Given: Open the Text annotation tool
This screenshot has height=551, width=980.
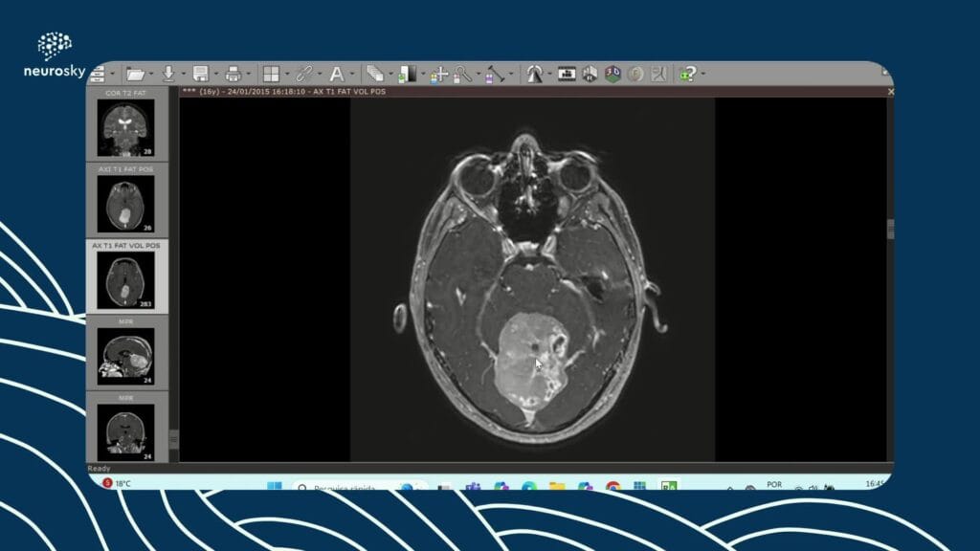Looking at the screenshot, I should pos(338,72).
